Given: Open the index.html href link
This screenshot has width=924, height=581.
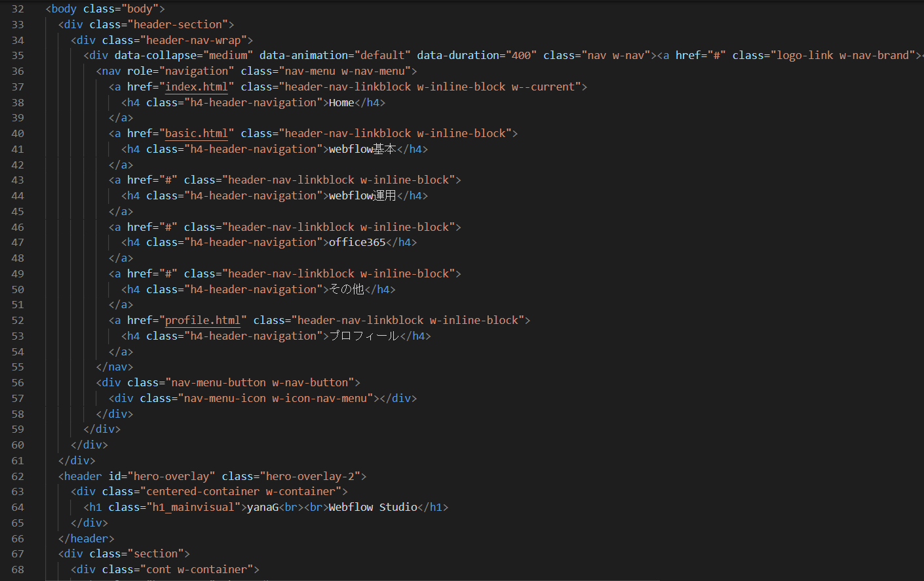Looking at the screenshot, I should 196,87.
